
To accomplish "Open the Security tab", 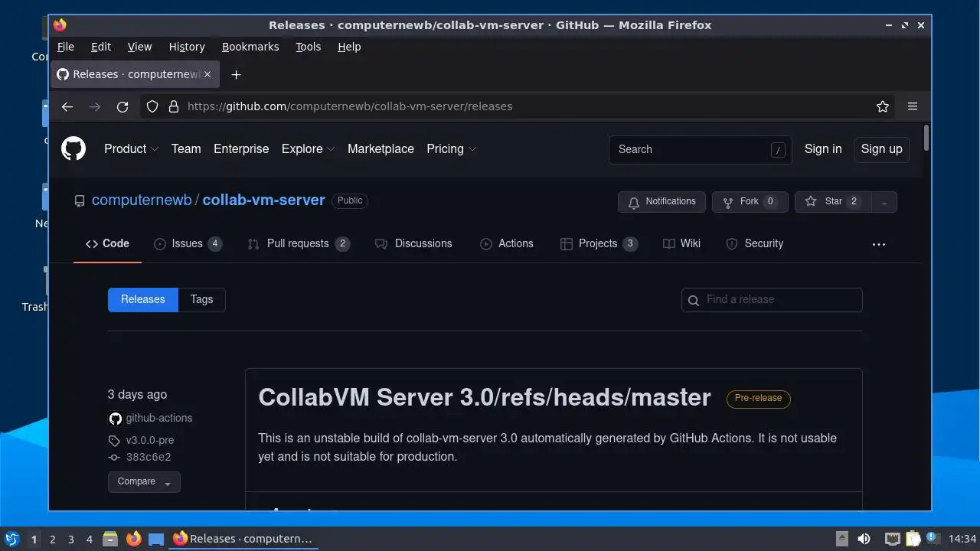I will [x=754, y=243].
